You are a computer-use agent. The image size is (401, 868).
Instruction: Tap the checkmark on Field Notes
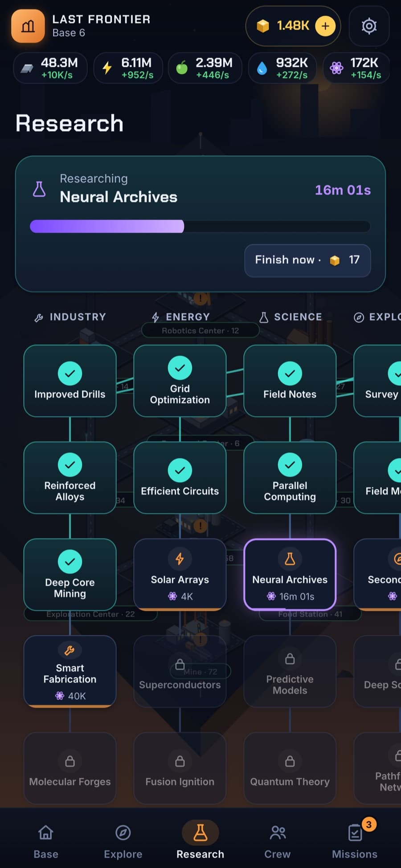coord(290,373)
